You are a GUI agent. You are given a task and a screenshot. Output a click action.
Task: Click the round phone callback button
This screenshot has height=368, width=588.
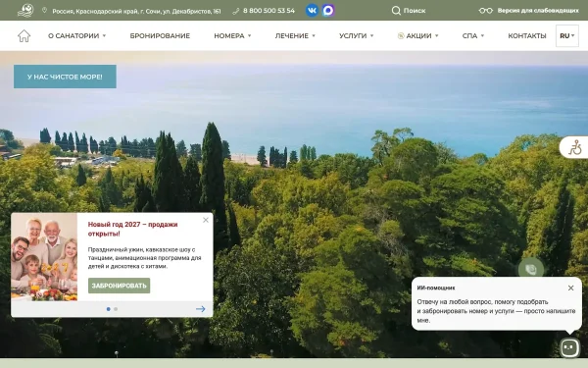coord(531,269)
